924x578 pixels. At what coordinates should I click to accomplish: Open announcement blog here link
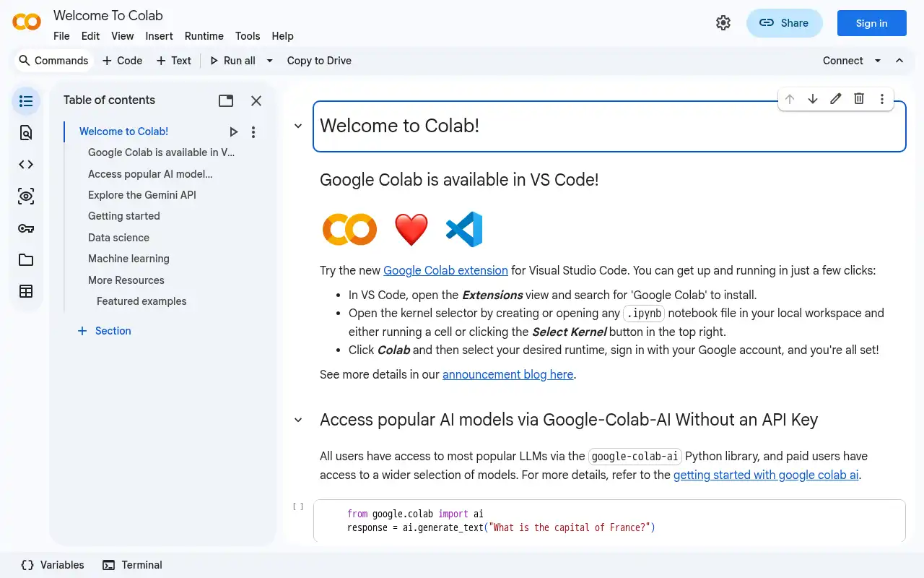coord(507,374)
